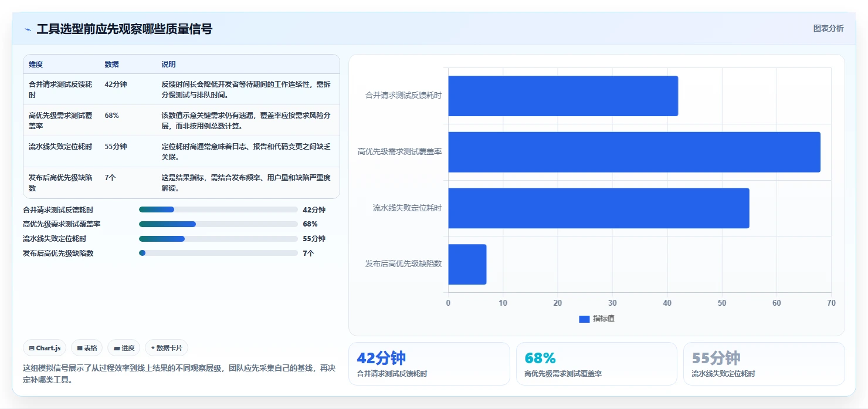This screenshot has width=868, height=409.
Task: Click the 68% value next to the progress bar
Action: [310, 224]
